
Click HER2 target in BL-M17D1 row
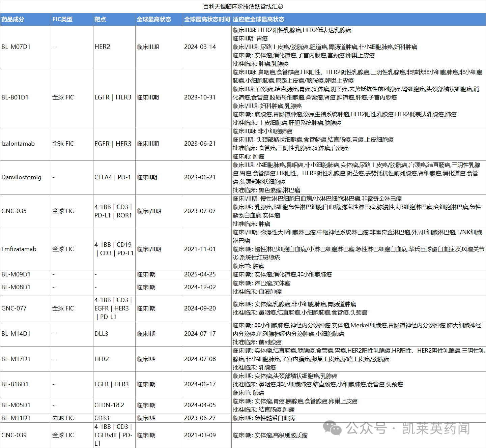point(102,359)
